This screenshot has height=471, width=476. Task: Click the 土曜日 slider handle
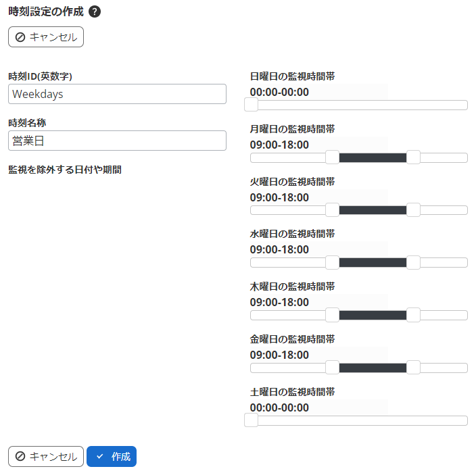(x=251, y=420)
